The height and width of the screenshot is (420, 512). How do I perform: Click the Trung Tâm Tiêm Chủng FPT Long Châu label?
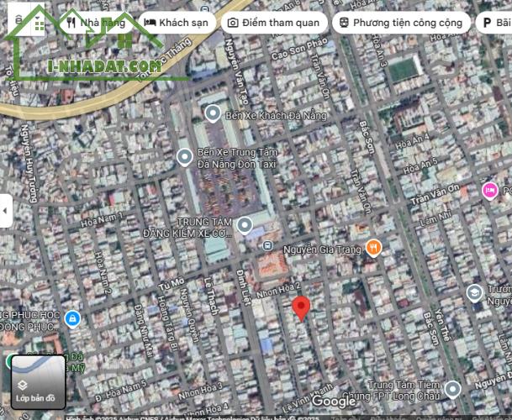click(x=391, y=391)
